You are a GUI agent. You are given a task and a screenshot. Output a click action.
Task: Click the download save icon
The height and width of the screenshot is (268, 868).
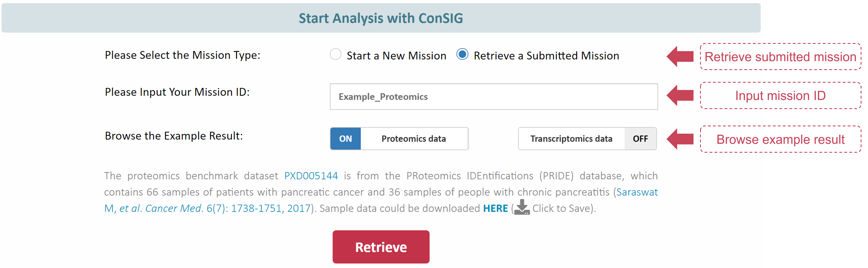pos(522,207)
